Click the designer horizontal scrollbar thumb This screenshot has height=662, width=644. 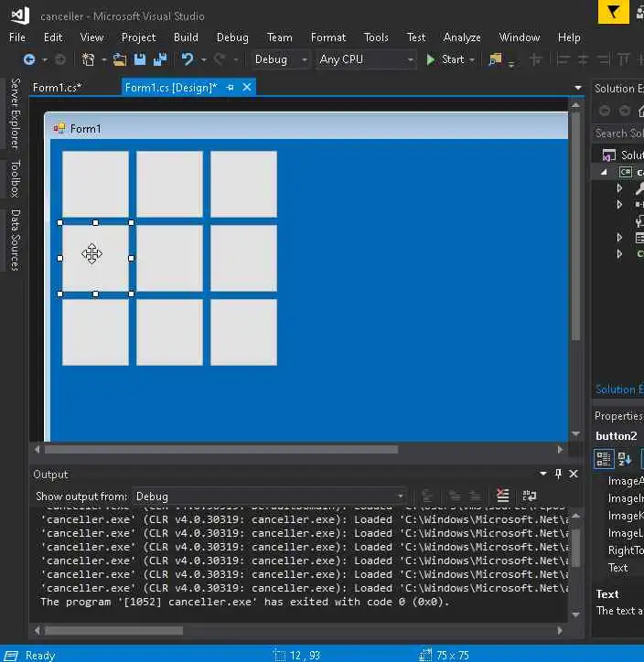[221, 450]
